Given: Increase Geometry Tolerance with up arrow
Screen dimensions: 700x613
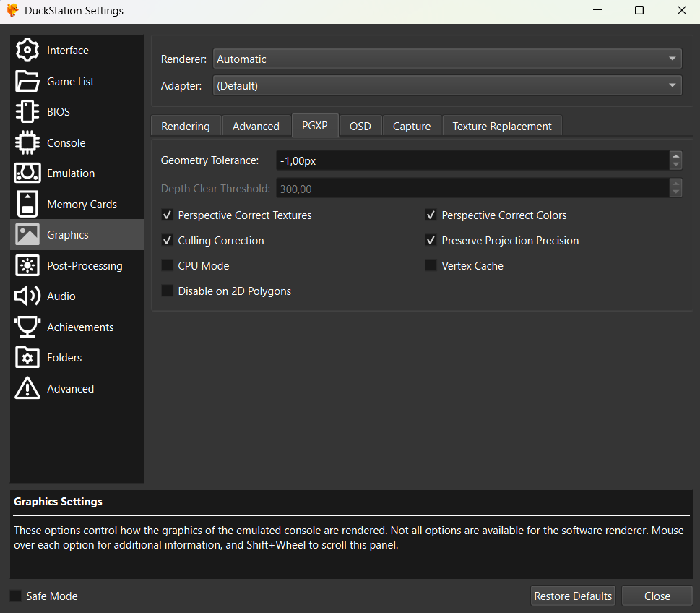Looking at the screenshot, I should [676, 156].
